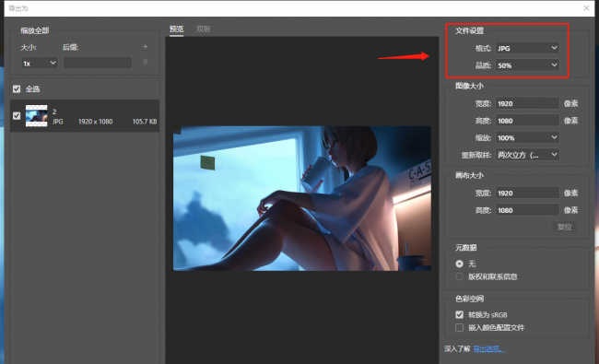Screen dimensions: 599x364
Task: Open the 缩放 100% dropdown
Action: (x=527, y=137)
